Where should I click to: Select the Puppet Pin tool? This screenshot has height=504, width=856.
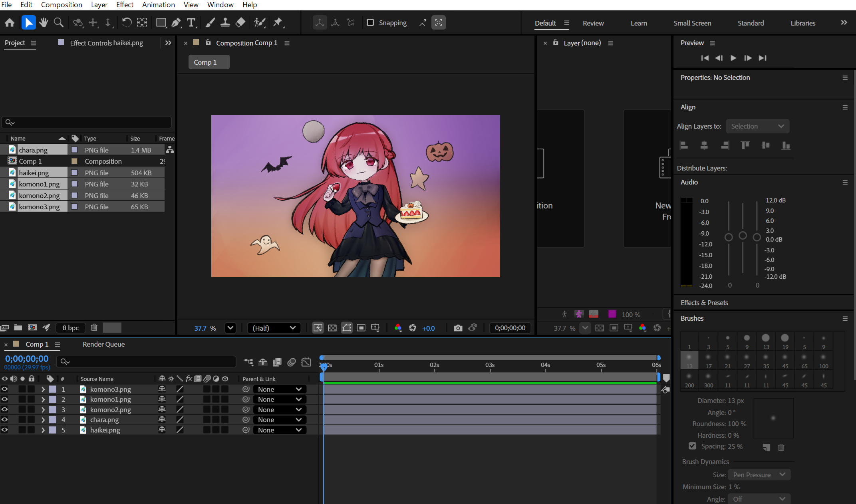click(x=278, y=23)
